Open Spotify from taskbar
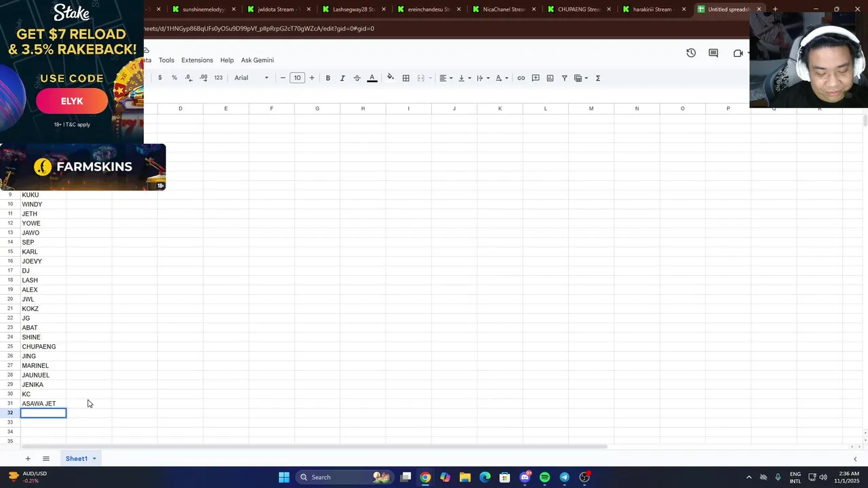The height and width of the screenshot is (488, 868). 545,477
